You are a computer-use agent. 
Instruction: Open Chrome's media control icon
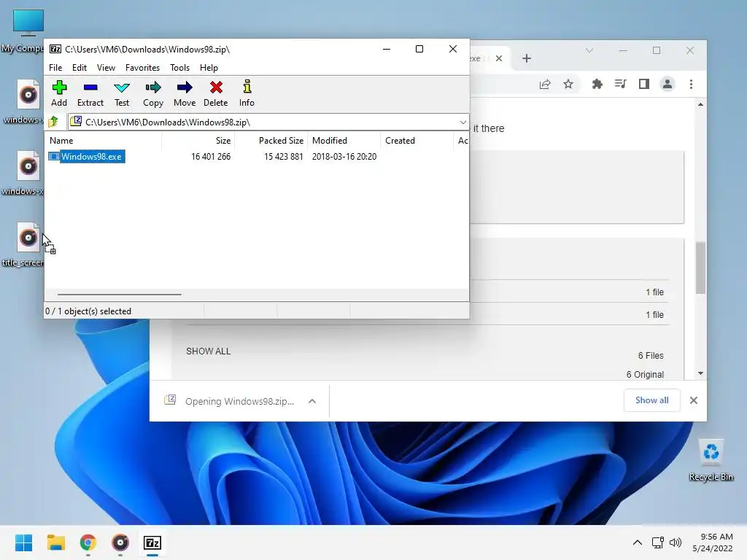coord(620,85)
